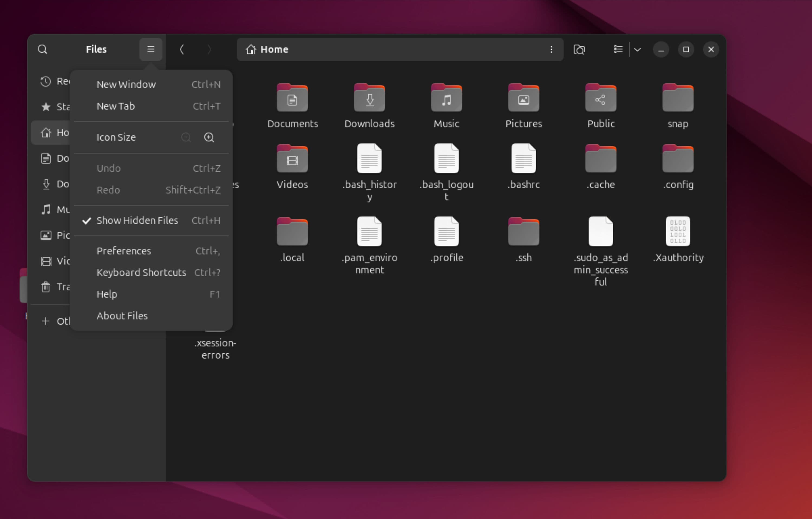Toggle Show Hidden Files option
812x519 pixels.
(137, 221)
